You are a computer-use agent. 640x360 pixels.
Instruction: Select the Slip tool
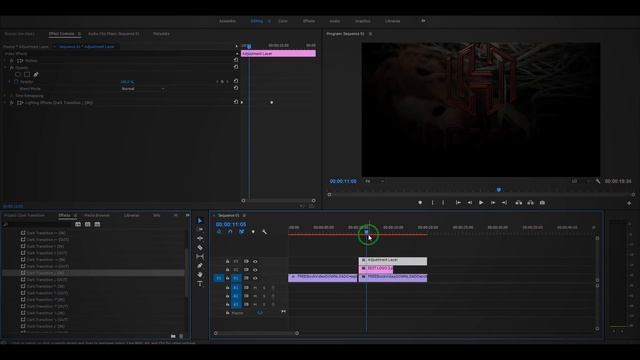200,256
